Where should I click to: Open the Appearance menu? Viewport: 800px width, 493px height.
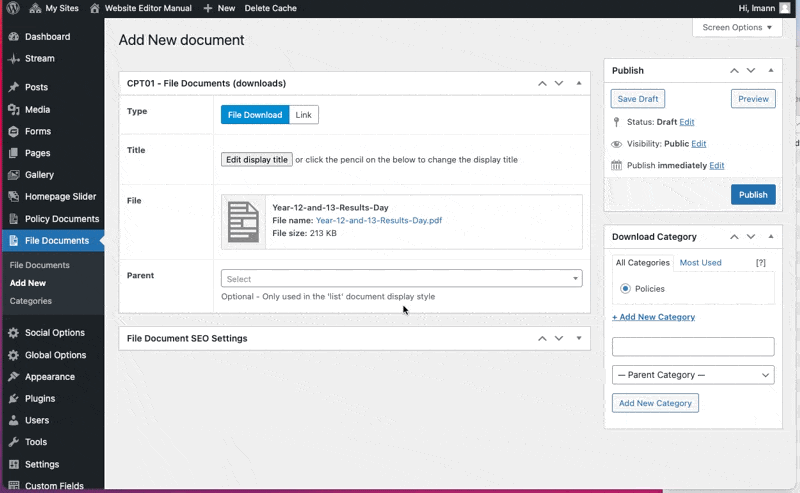point(49,377)
